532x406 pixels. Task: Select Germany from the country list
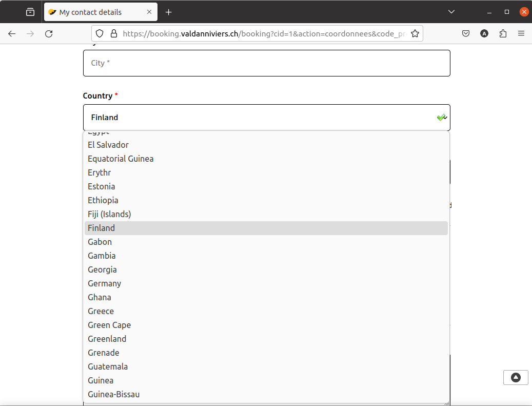pos(105,283)
